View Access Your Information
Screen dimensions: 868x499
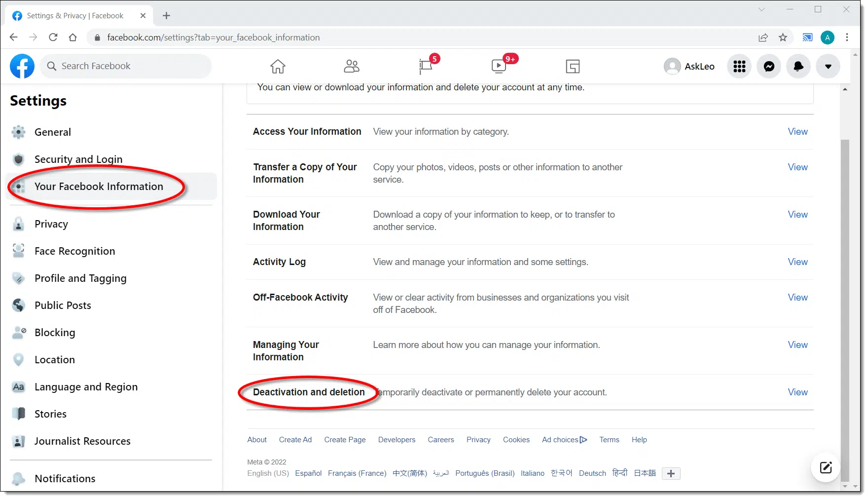tap(797, 132)
